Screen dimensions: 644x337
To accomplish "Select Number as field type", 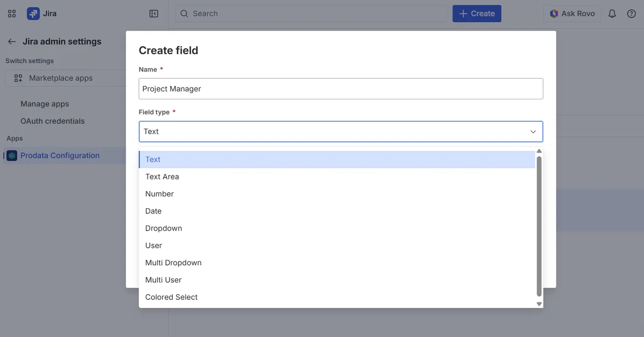I will [x=337, y=194].
